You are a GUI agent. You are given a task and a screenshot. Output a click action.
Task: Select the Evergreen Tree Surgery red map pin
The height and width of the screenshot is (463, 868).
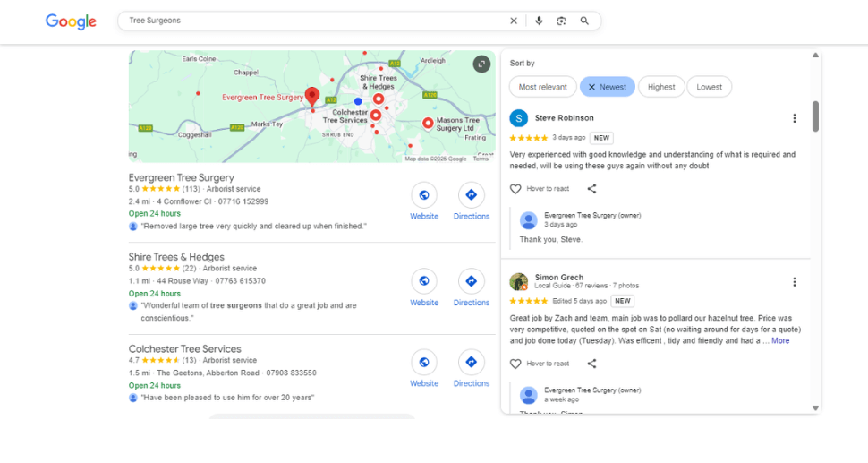tap(312, 97)
